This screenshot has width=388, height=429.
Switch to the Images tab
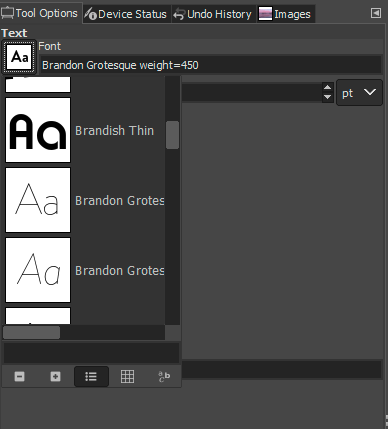tap(286, 14)
